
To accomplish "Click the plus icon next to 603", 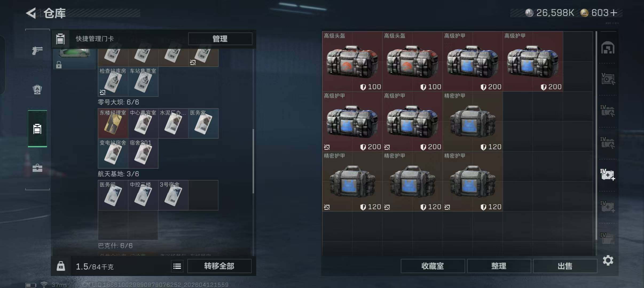I will [614, 13].
